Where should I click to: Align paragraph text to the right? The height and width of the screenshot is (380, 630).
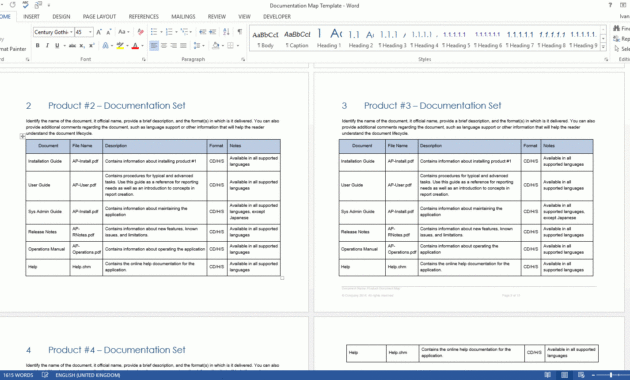click(x=174, y=46)
